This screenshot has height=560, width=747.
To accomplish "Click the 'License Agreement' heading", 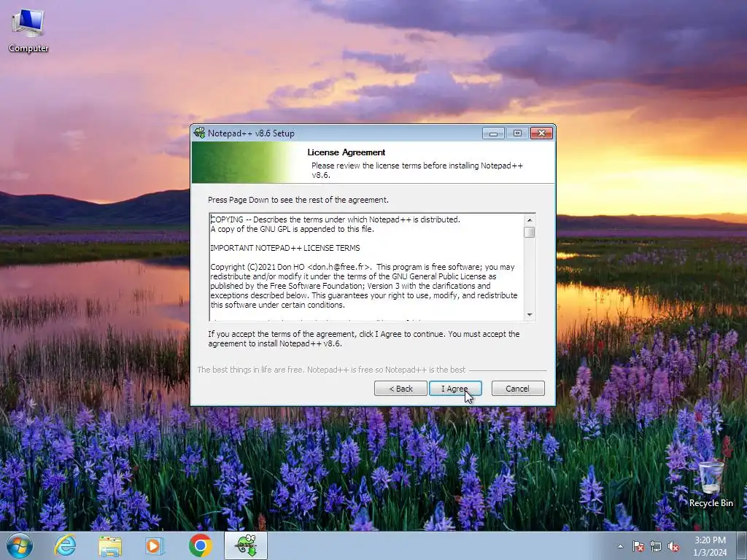I will pyautogui.click(x=347, y=152).
